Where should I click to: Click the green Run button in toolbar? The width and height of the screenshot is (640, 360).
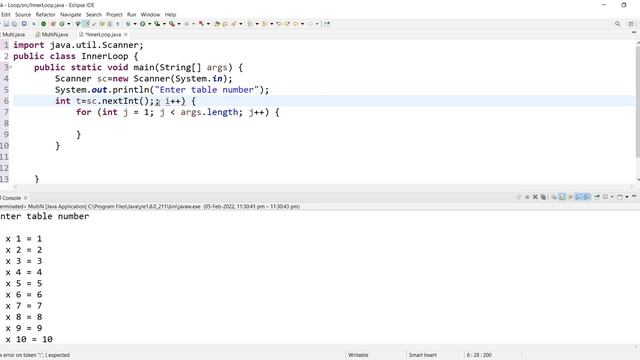pyautogui.click(x=142, y=24)
